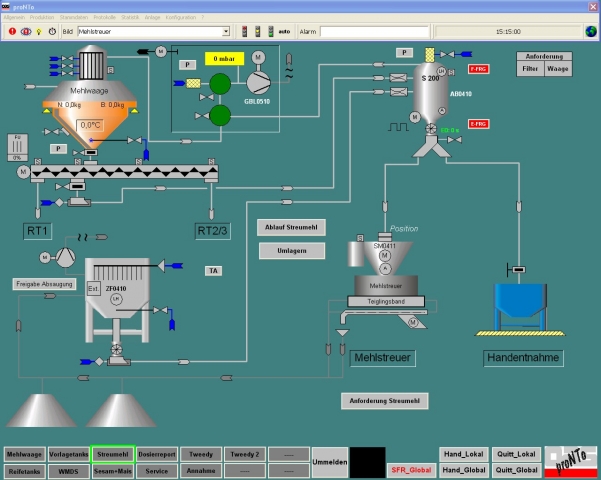The width and height of the screenshot is (601, 480).
Task: Open the Tweedy 2 screen
Action: pos(245,455)
